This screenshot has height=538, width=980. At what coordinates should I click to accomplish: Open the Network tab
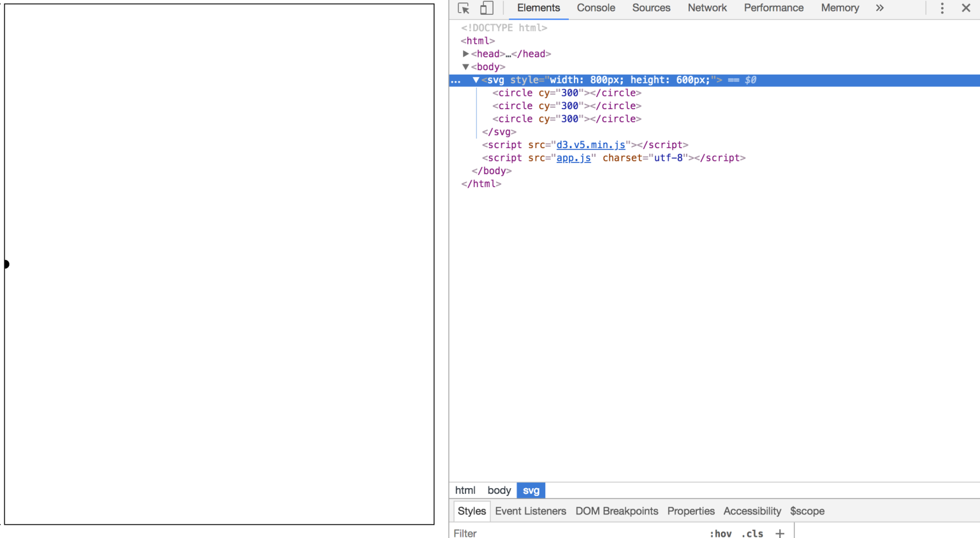707,8
